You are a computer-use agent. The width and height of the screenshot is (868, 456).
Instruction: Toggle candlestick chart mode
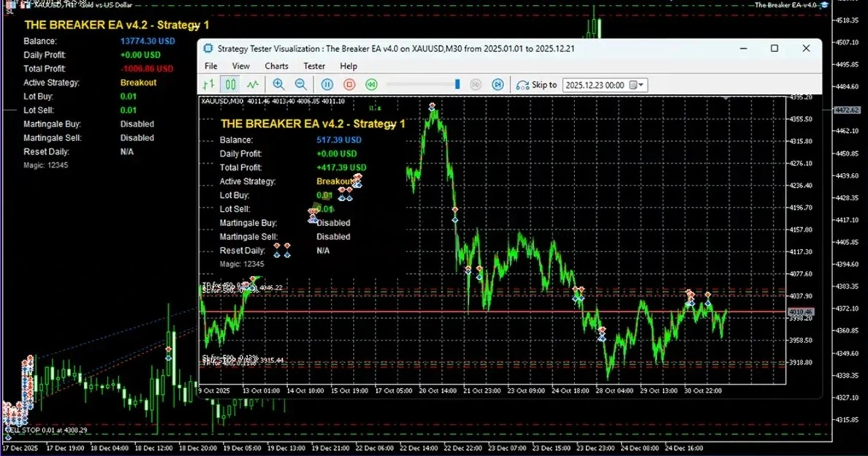(x=230, y=85)
